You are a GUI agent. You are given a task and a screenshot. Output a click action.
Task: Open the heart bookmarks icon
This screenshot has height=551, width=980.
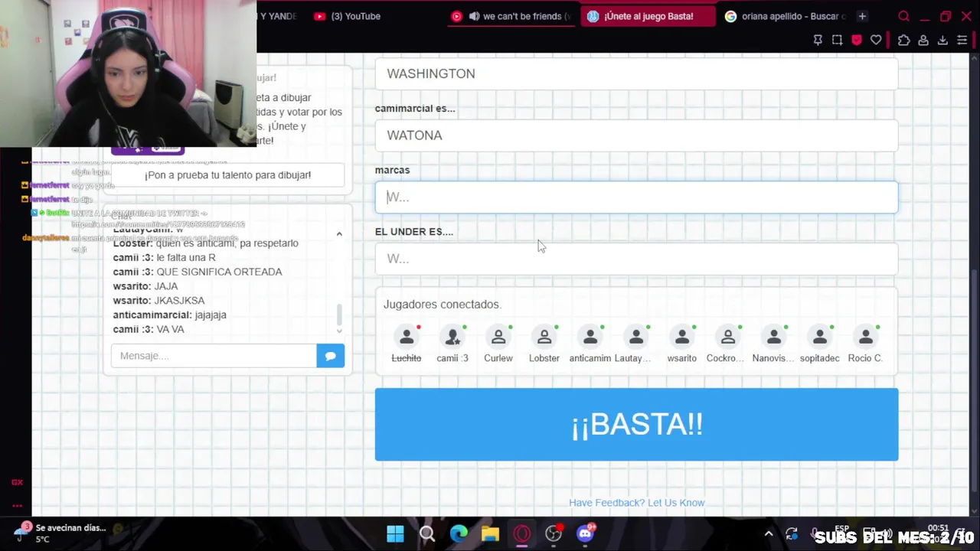point(876,40)
